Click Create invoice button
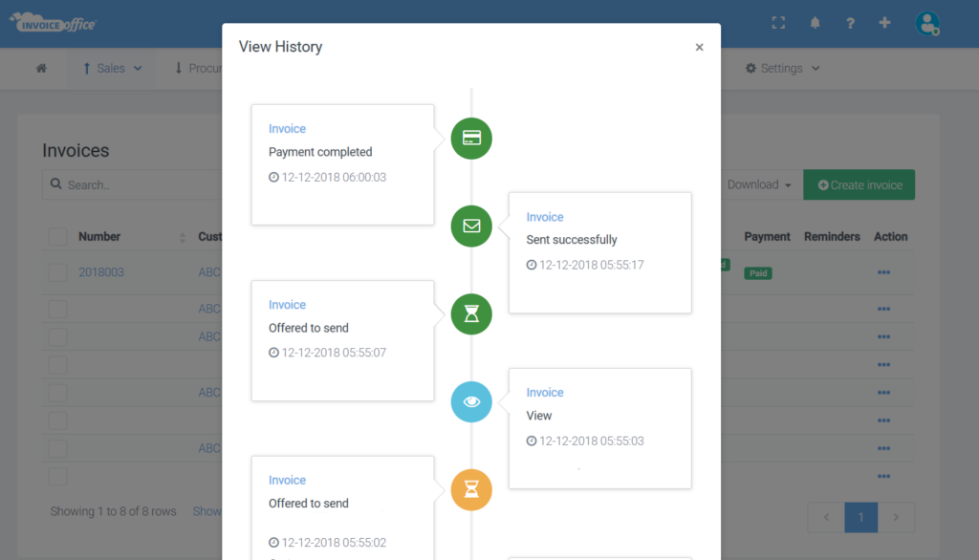Viewport: 979px width, 560px height. [x=859, y=184]
